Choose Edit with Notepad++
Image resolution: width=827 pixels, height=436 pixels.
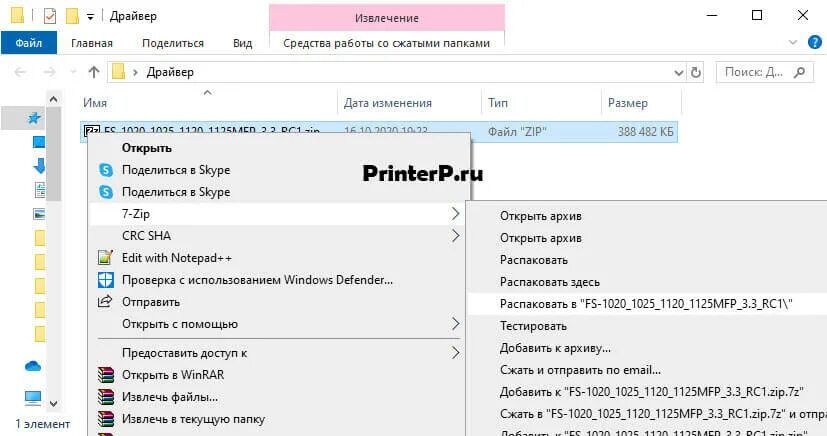tap(277, 258)
